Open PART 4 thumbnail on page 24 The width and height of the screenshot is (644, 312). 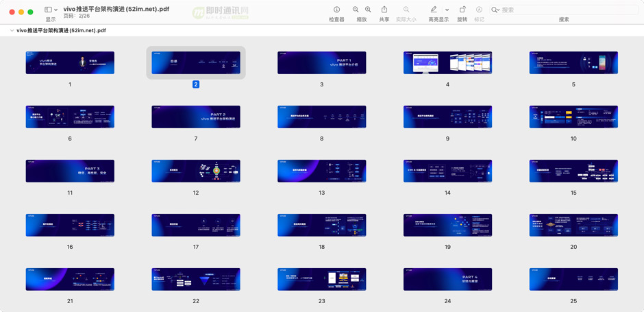447,280
